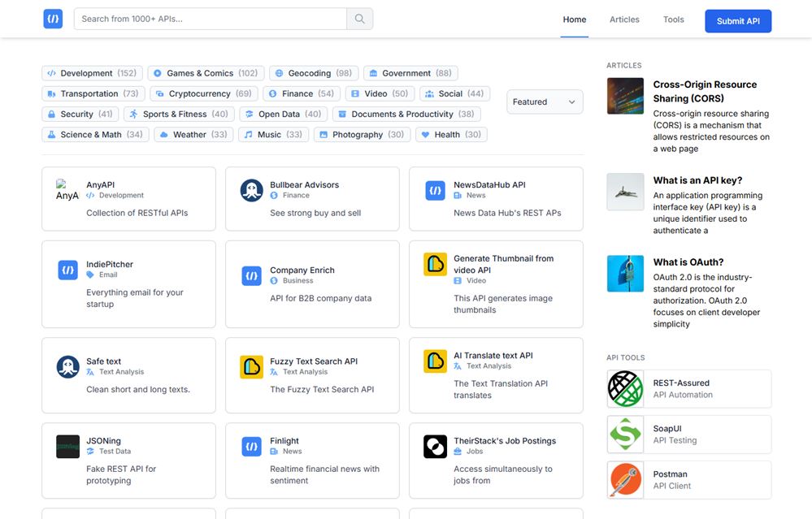Open the Postman API Client link
The width and height of the screenshot is (812, 519).
point(689,480)
